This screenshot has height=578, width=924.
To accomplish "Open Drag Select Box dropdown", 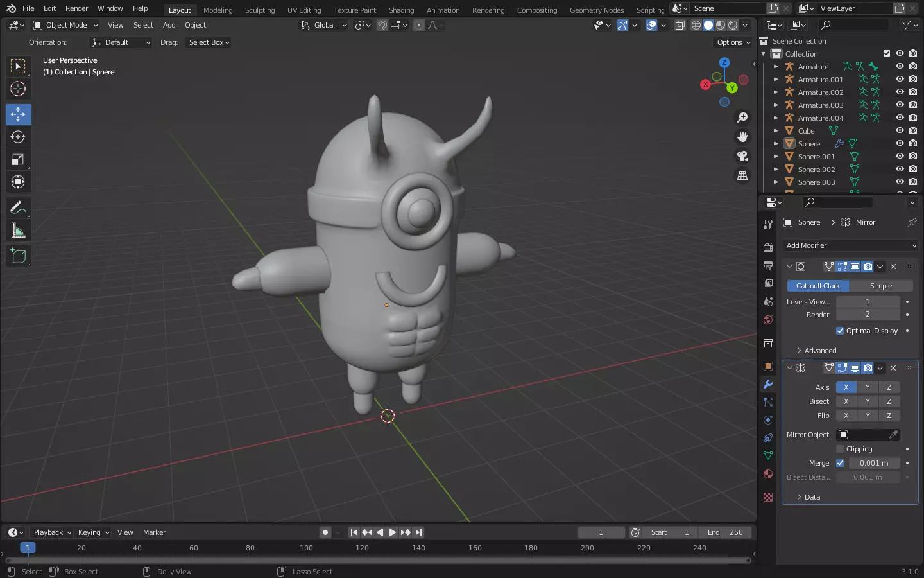I will (209, 42).
